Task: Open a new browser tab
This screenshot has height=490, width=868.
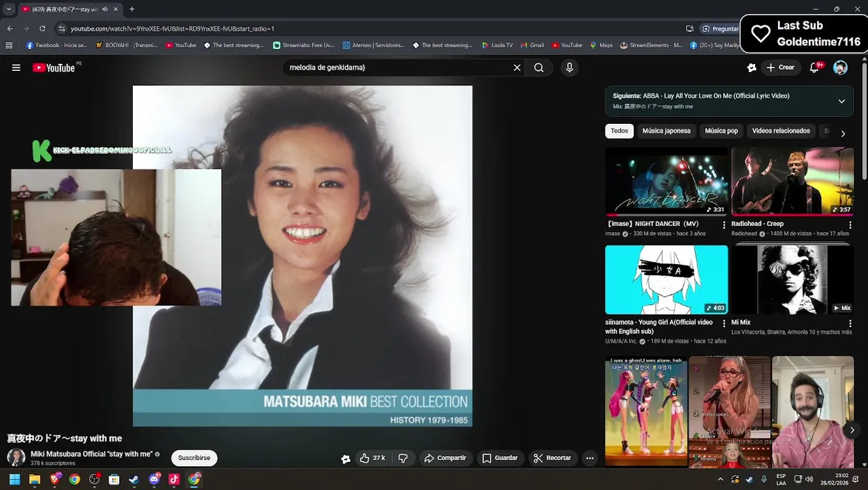Action: [132, 9]
